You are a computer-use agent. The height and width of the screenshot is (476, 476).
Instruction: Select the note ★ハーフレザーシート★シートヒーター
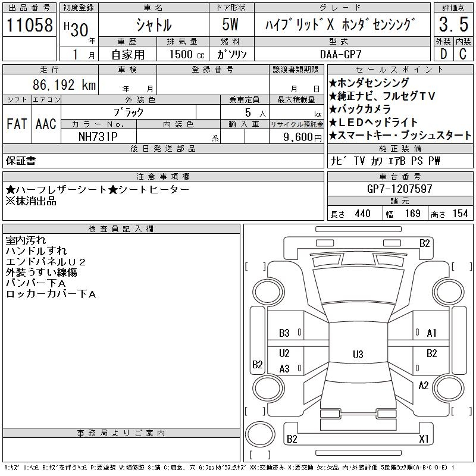98,189
